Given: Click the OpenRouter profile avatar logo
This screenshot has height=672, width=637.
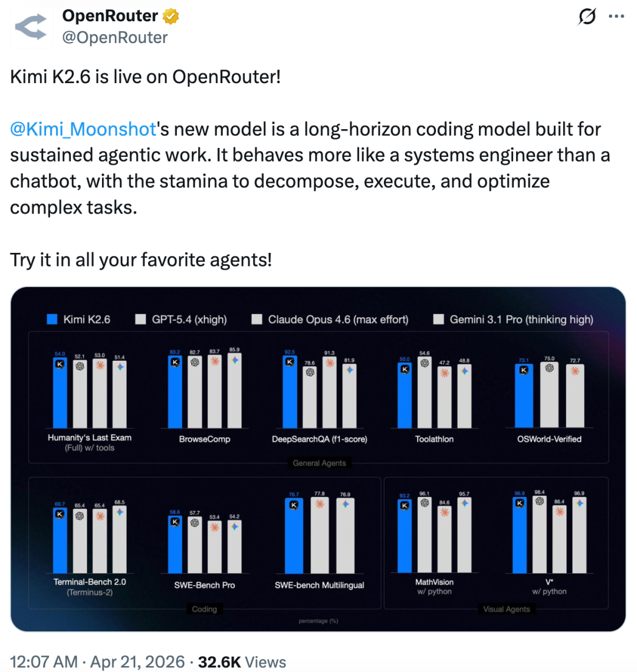Looking at the screenshot, I should pyautogui.click(x=30, y=27).
